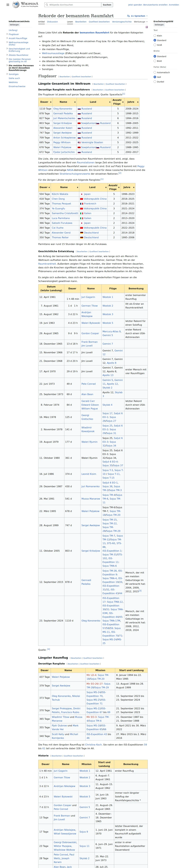Expand Älteste Raumfahrer in the contents

7,55
